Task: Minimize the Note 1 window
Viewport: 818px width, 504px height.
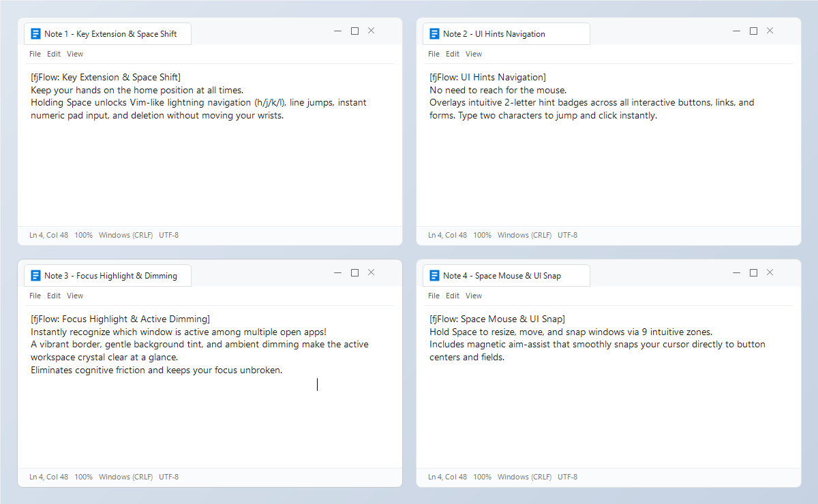Action: 337,31
